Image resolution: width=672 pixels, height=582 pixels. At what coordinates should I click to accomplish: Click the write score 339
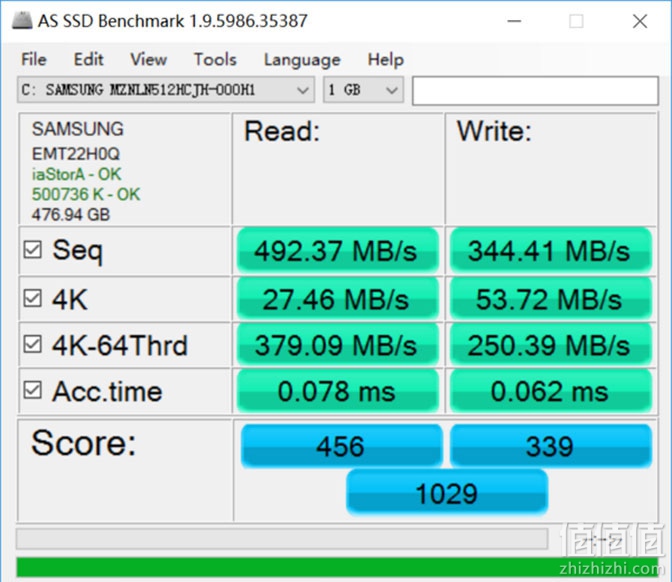(551, 446)
